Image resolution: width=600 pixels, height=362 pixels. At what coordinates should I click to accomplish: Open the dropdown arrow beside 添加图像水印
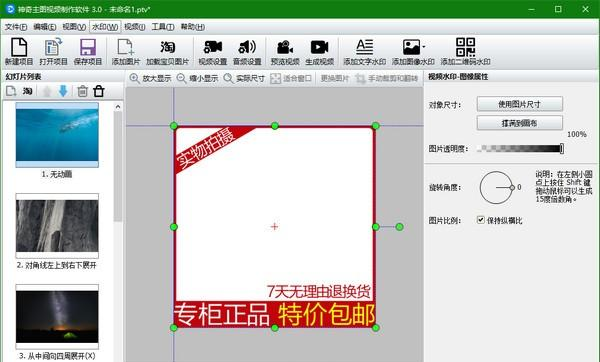click(424, 47)
